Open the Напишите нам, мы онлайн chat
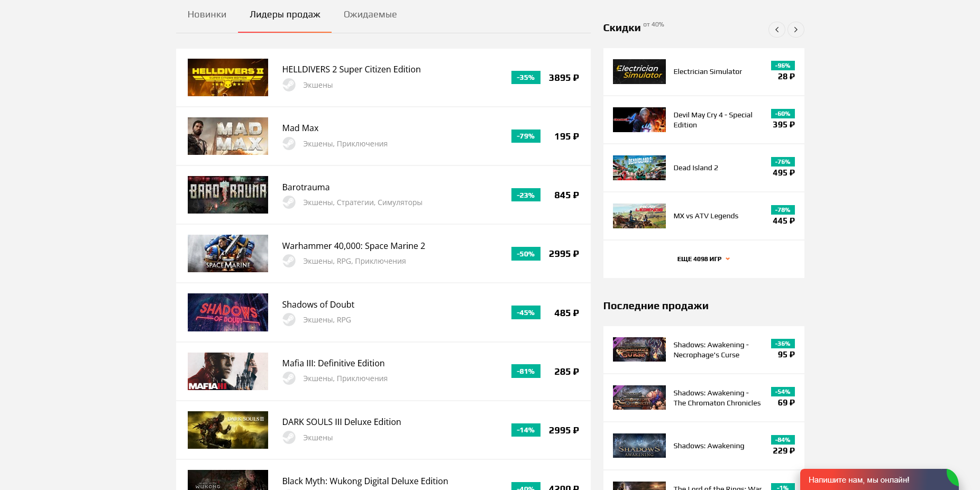The image size is (980, 490). (880, 479)
